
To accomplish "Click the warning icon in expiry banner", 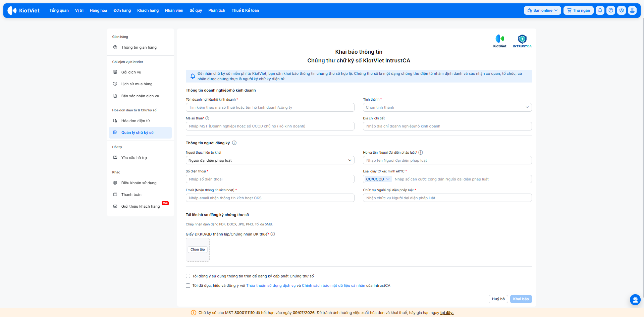I will tap(194, 313).
